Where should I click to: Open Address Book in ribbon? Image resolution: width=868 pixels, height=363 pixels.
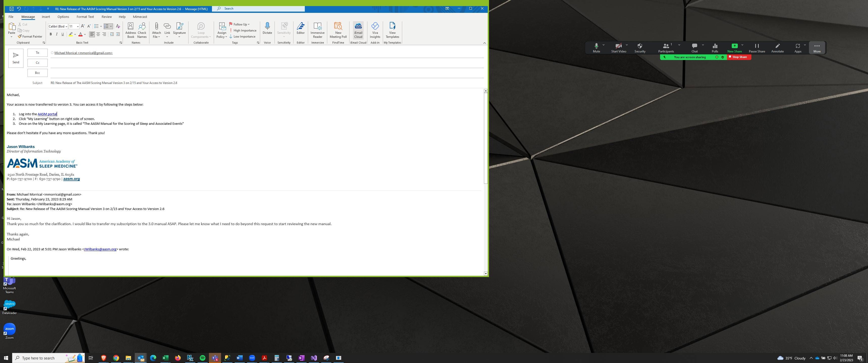(130, 30)
